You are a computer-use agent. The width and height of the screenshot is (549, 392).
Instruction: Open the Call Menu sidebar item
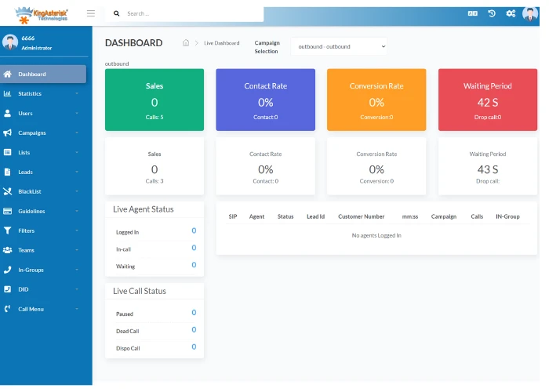point(43,309)
